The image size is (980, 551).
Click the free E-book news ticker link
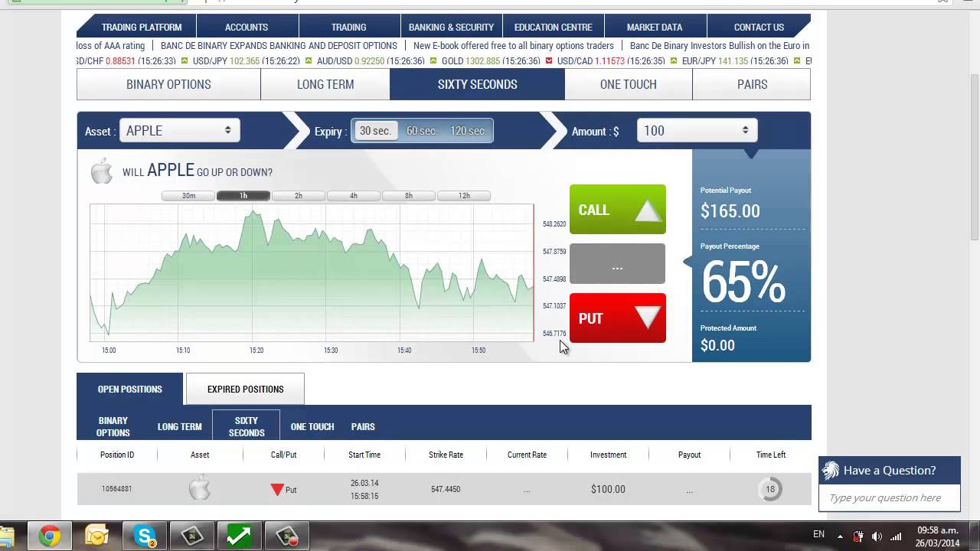click(x=514, y=46)
